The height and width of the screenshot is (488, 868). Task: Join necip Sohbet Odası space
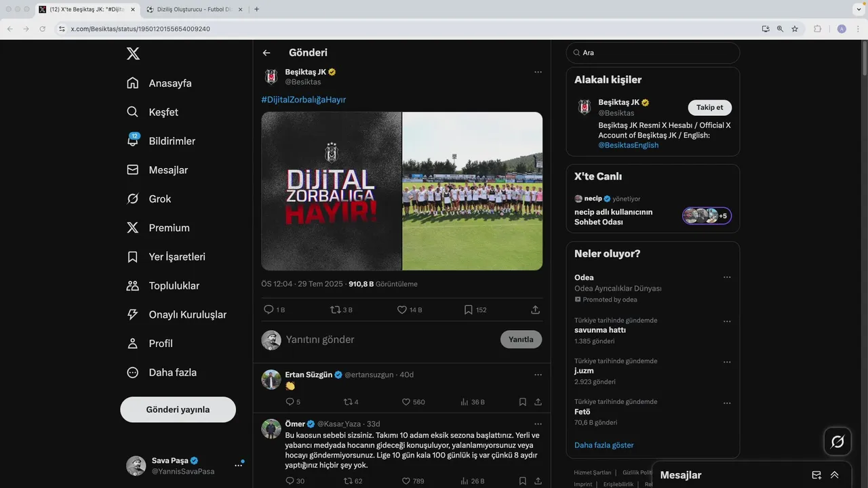(x=707, y=216)
